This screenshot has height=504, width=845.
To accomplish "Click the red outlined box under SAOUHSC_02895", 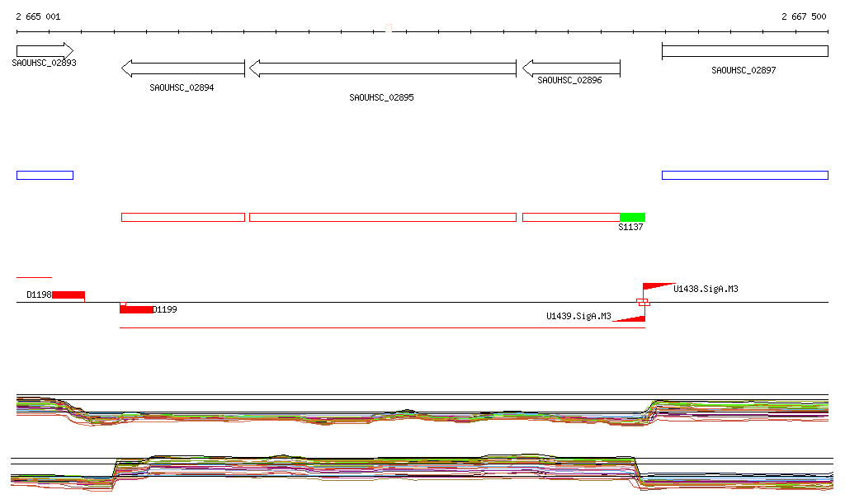I will 382,217.
